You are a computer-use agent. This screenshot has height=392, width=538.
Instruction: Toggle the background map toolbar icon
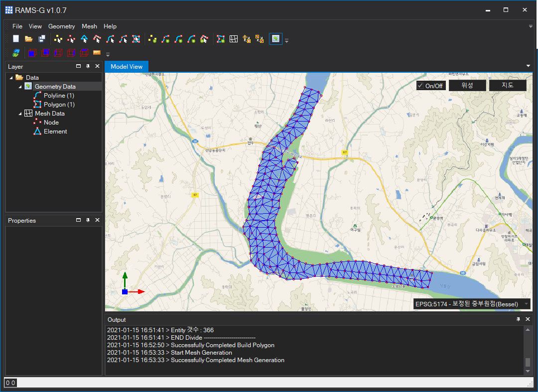coord(275,39)
